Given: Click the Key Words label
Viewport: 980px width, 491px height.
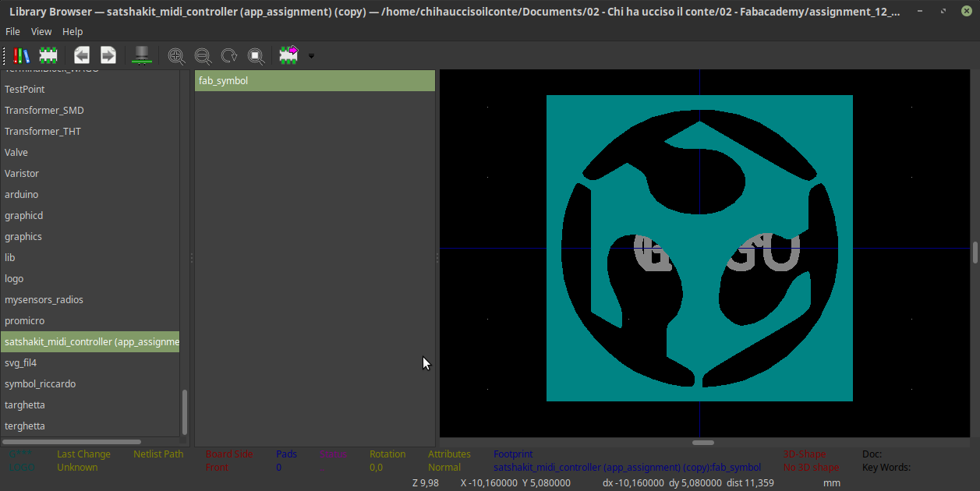Looking at the screenshot, I should [x=886, y=468].
